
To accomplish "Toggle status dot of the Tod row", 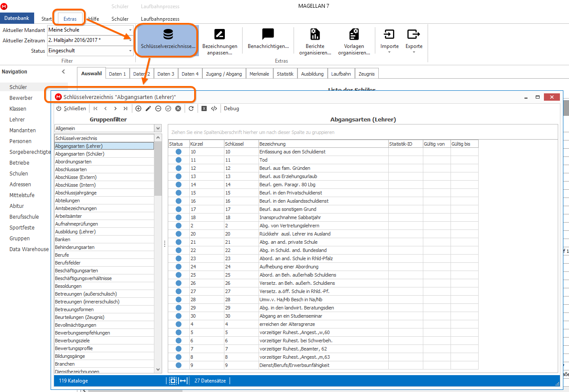I will click(178, 160).
